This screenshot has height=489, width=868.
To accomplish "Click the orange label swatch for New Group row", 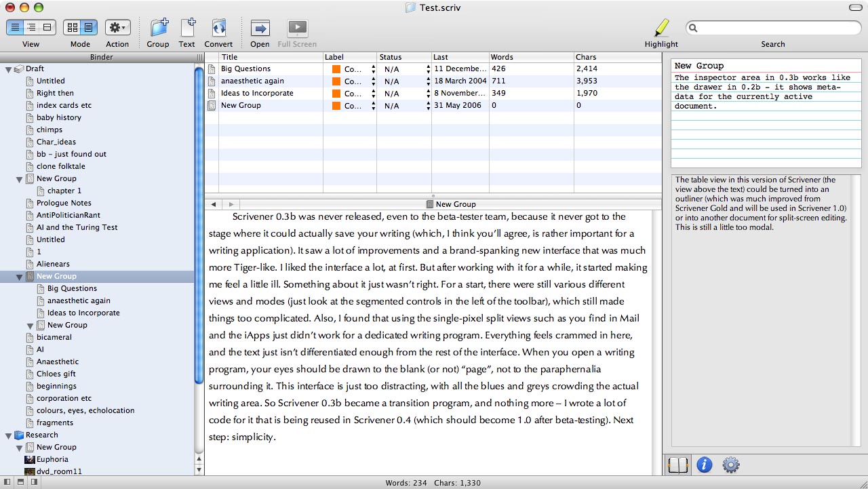I will (336, 105).
